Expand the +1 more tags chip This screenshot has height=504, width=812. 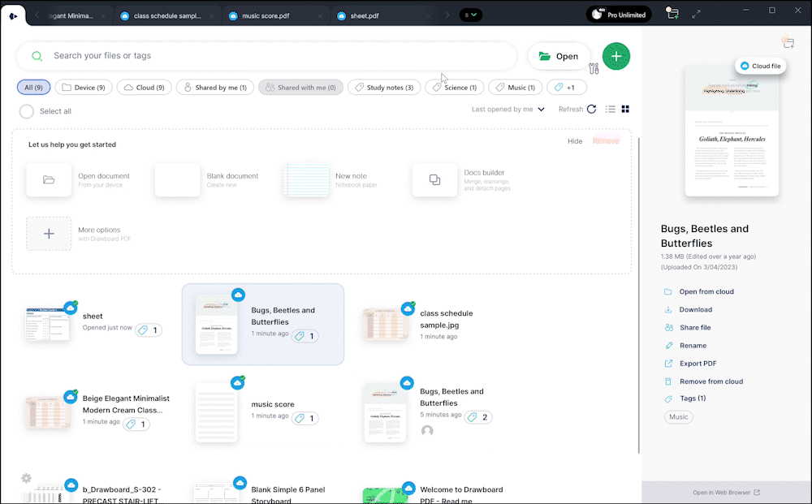[567, 88]
